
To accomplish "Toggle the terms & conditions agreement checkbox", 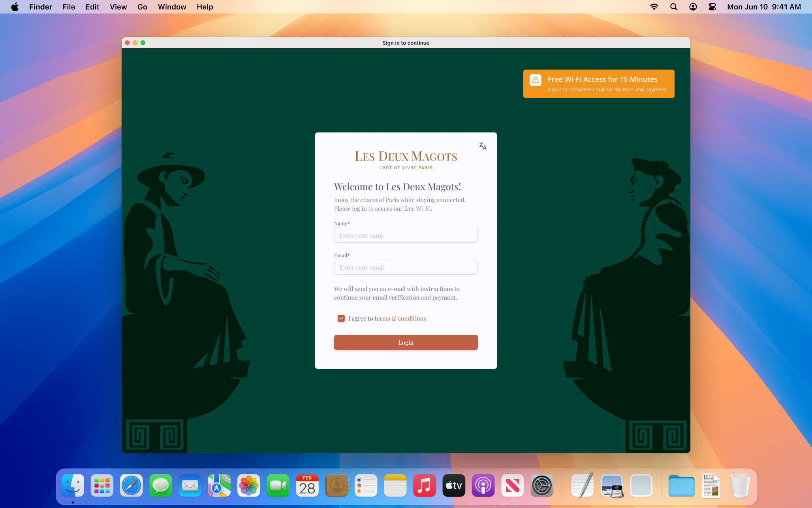I will [341, 318].
